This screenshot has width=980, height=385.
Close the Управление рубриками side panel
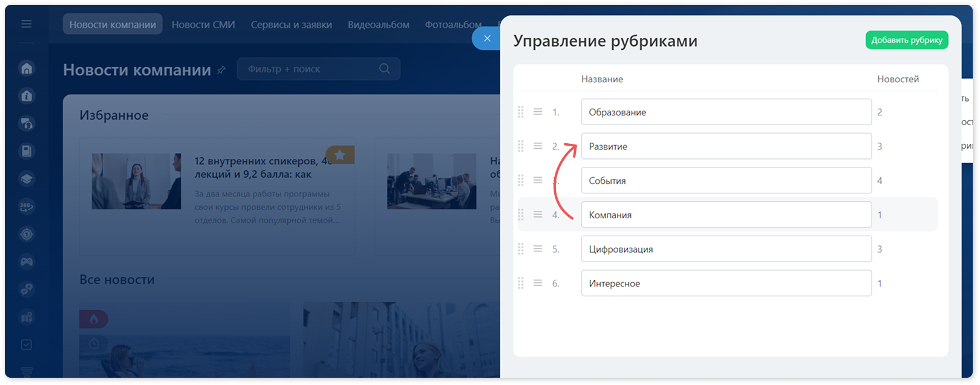pyautogui.click(x=487, y=39)
